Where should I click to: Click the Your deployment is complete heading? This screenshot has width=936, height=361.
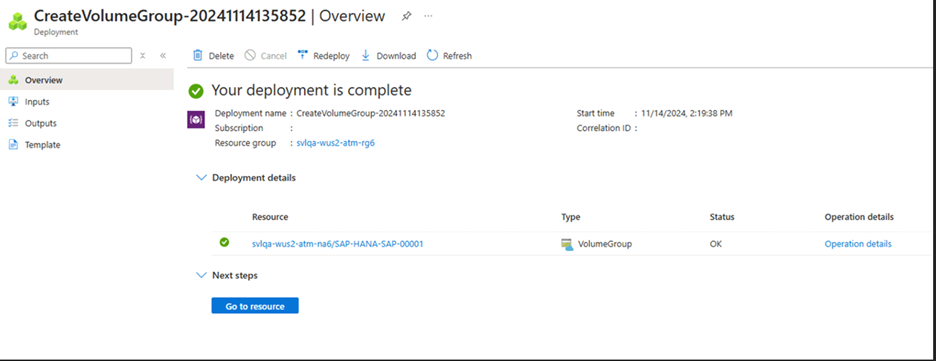click(x=312, y=91)
